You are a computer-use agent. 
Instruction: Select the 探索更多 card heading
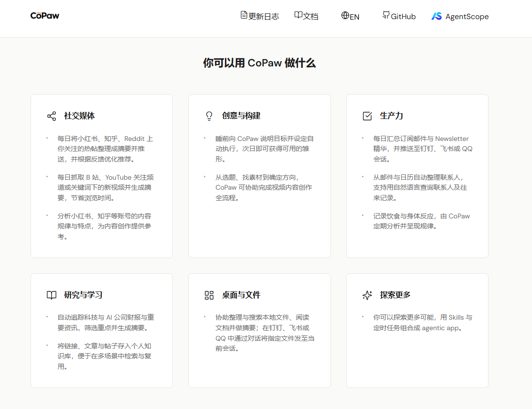point(395,295)
